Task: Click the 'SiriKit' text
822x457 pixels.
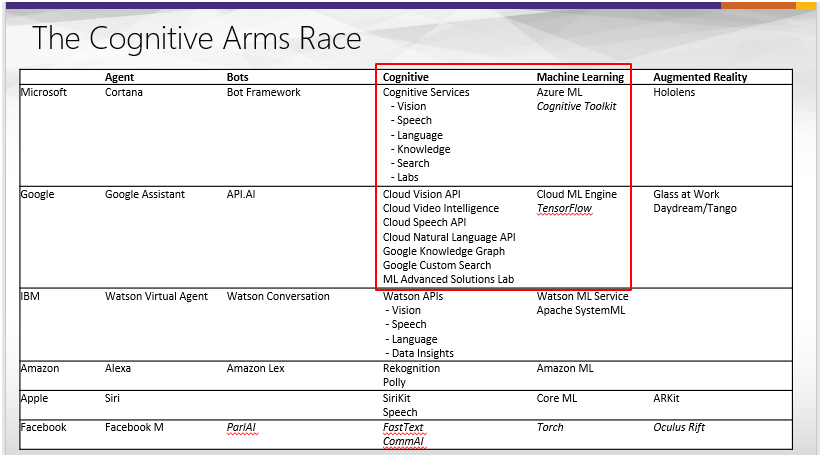Action: tap(397, 398)
